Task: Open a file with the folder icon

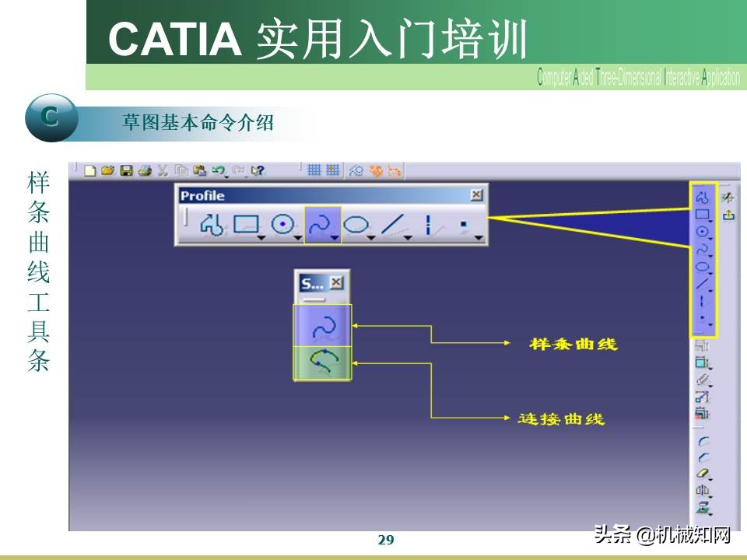Action: (x=107, y=170)
